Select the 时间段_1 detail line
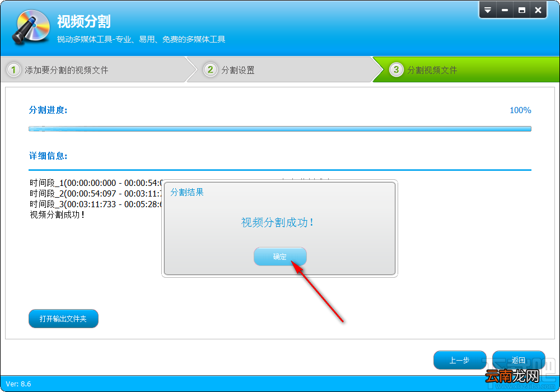Screen dimensions: 560x392 pyautogui.click(x=96, y=183)
